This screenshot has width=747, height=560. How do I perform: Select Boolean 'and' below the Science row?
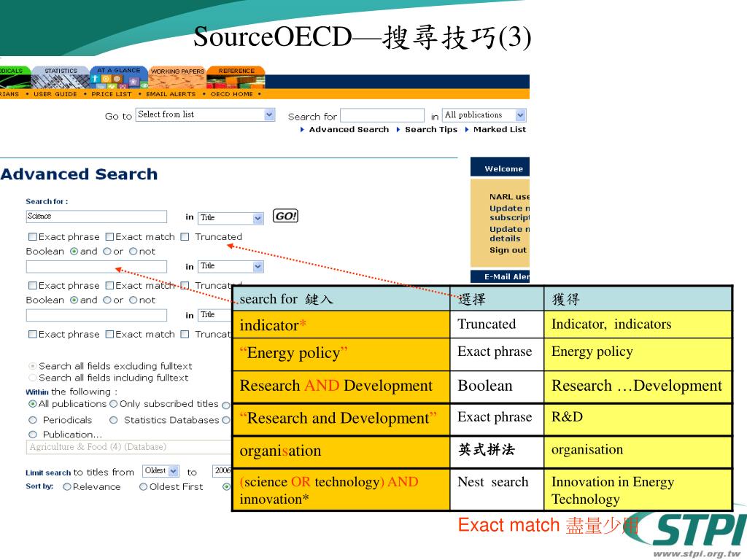point(74,252)
